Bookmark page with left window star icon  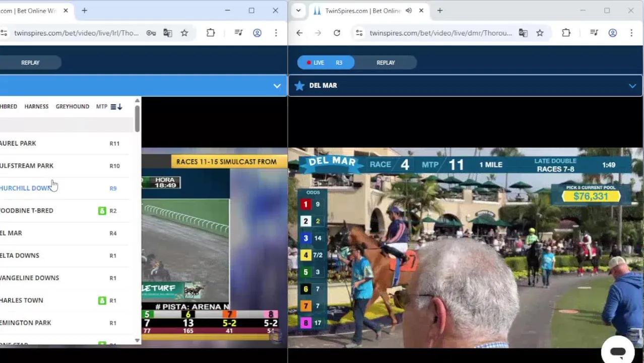coord(184,33)
